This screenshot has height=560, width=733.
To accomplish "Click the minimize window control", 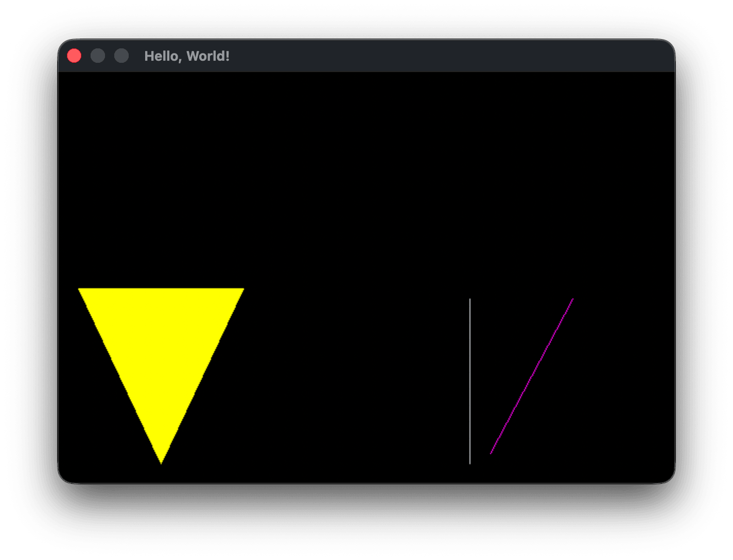I will [x=98, y=55].
